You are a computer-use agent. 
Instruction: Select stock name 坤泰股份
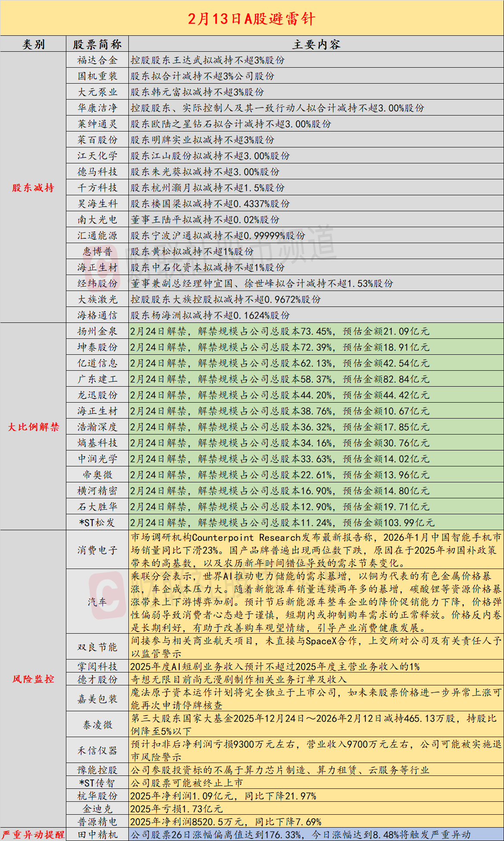click(x=97, y=347)
